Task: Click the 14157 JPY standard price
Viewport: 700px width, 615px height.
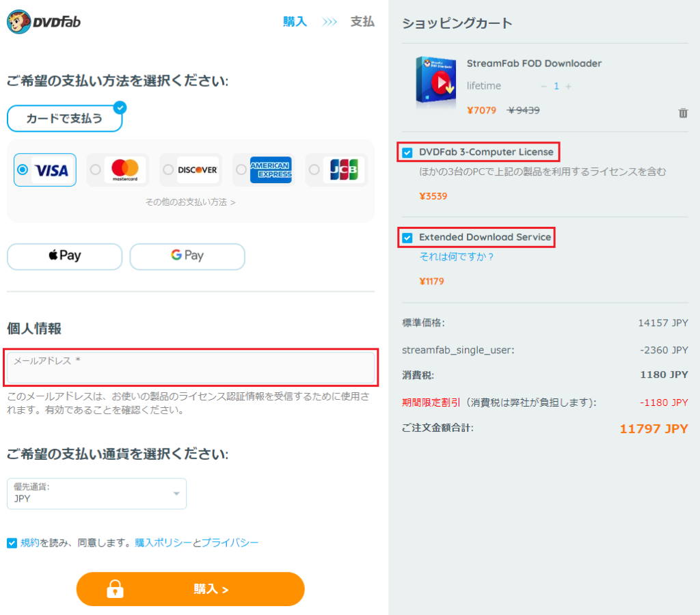Action: click(663, 323)
